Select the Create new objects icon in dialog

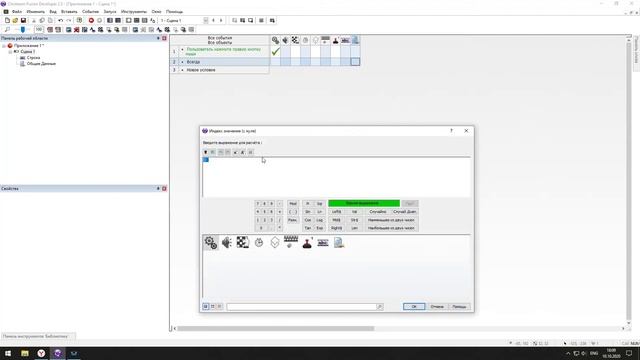tap(275, 243)
